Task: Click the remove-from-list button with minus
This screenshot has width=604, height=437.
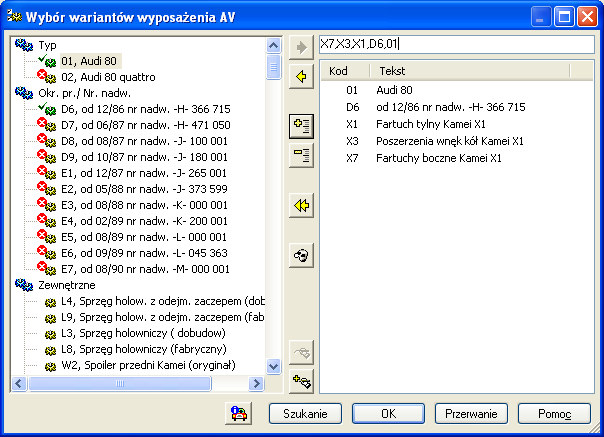Action: click(x=301, y=155)
